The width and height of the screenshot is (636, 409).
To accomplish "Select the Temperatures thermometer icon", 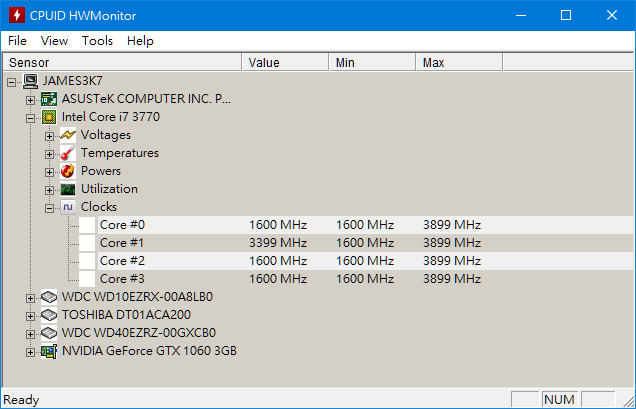I will tap(68, 153).
